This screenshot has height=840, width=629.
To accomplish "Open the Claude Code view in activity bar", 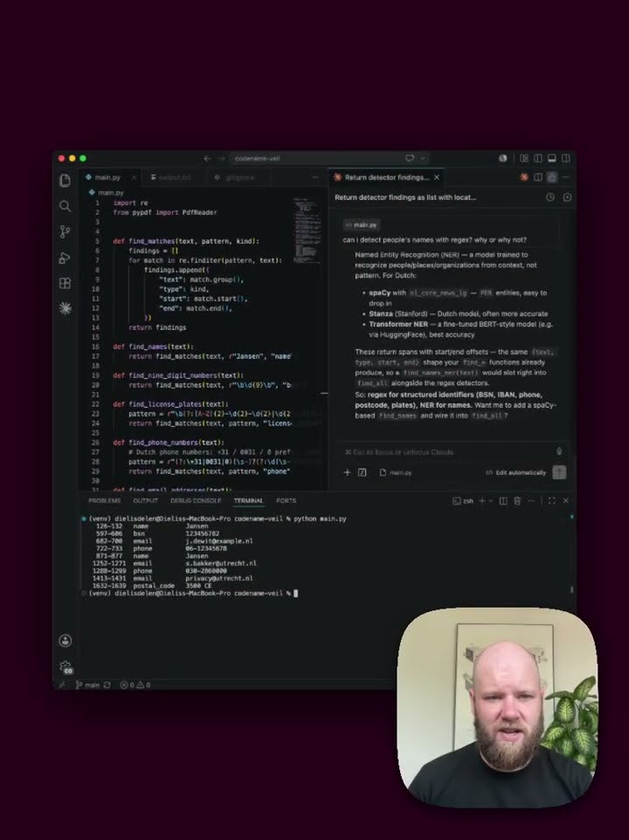I will 65,308.
